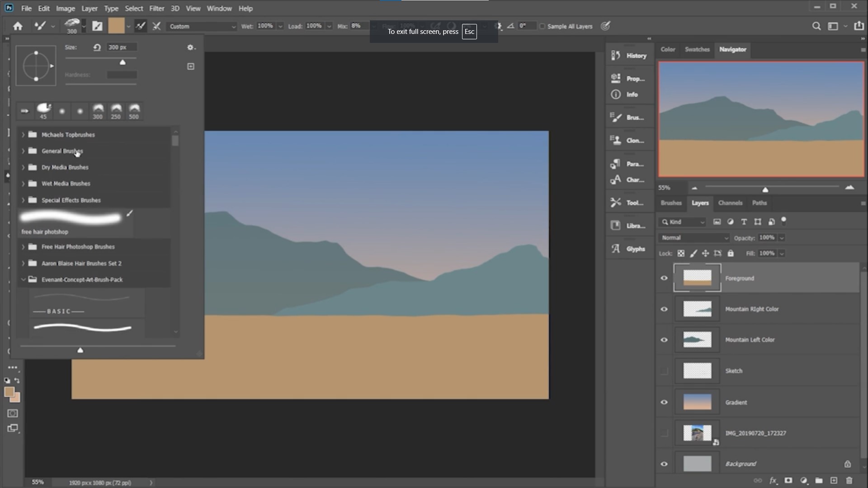Hide the Mountain Right Color layer

click(664, 309)
